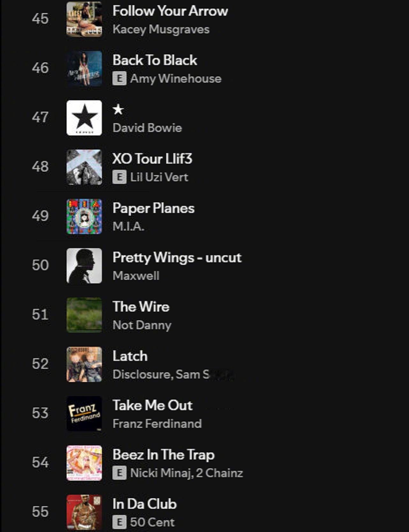Click the Paper Planes album thumbnail
Viewport: 409px width, 532px height.
(84, 216)
